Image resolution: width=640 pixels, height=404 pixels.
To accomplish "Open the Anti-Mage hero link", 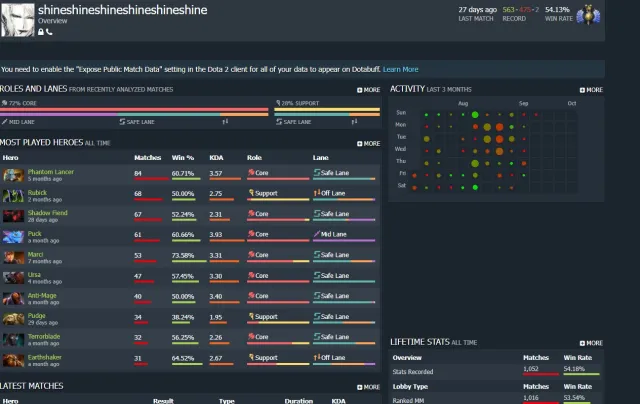I will point(42,295).
